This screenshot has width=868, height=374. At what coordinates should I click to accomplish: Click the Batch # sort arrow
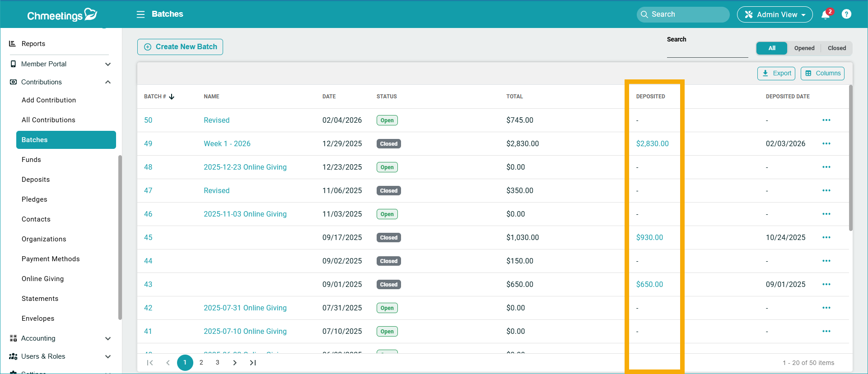tap(172, 97)
